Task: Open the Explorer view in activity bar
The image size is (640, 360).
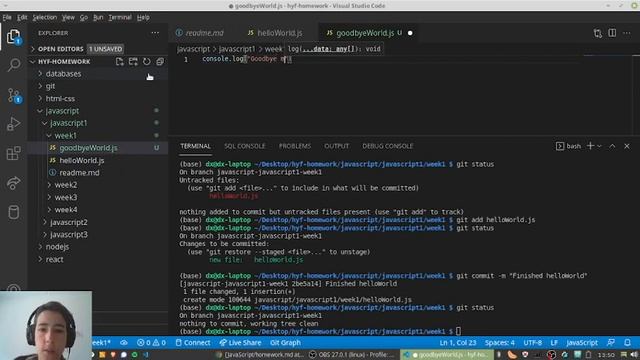Action: (13, 37)
